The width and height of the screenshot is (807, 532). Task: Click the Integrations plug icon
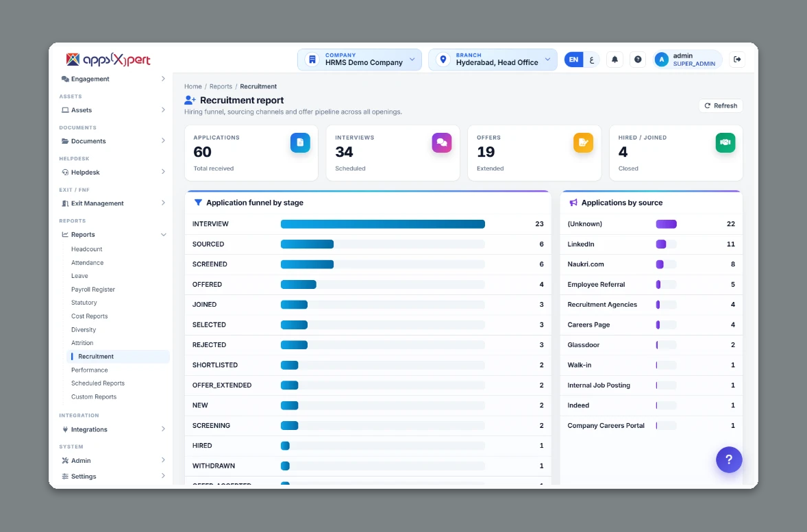(65, 429)
